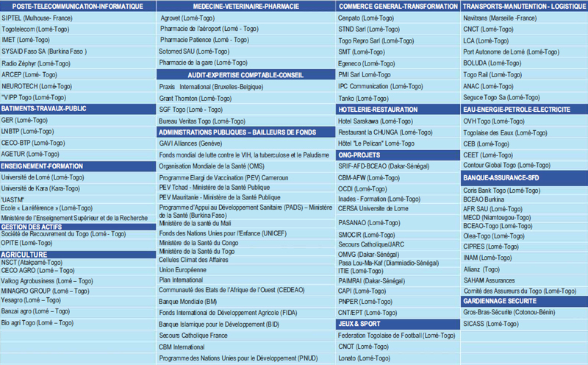Select the Université de Lomé entry
This screenshot has height=365, width=588.
pyautogui.click(x=43, y=177)
